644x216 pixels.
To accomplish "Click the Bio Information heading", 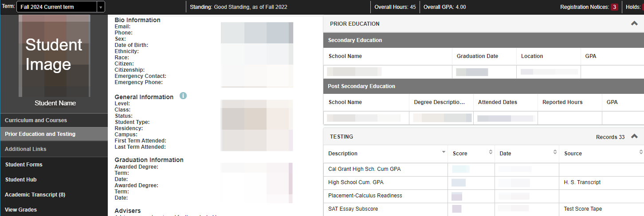I will tap(137, 20).
